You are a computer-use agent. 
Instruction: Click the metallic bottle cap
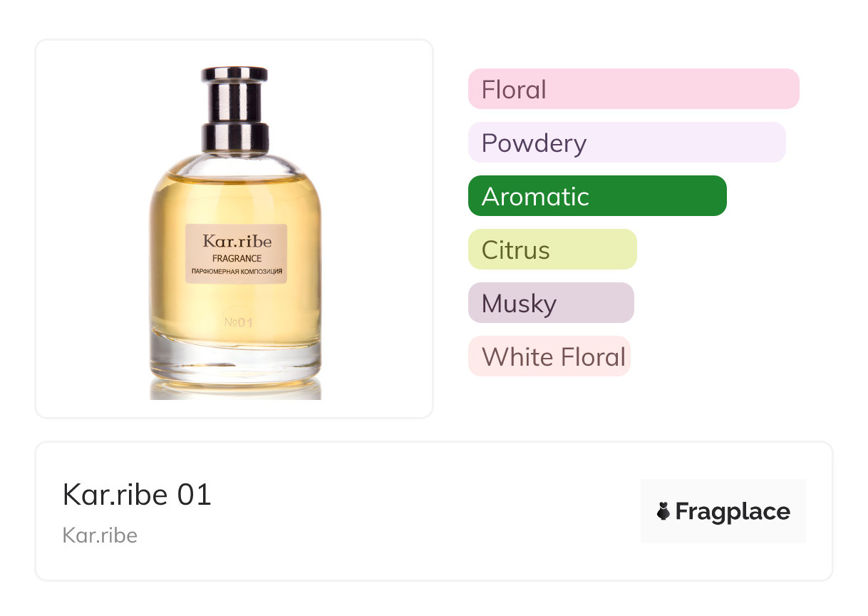click(234, 109)
